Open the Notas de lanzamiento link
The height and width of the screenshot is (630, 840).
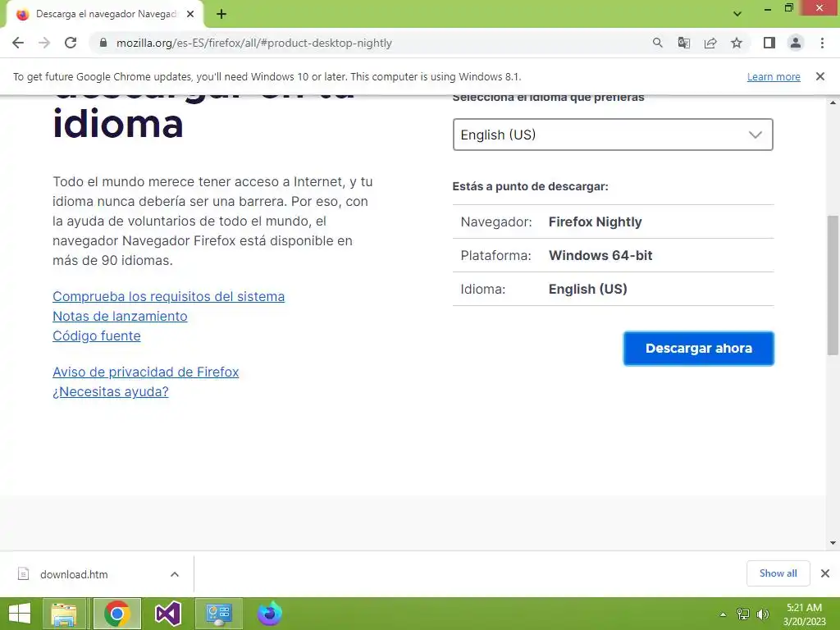coord(120,317)
